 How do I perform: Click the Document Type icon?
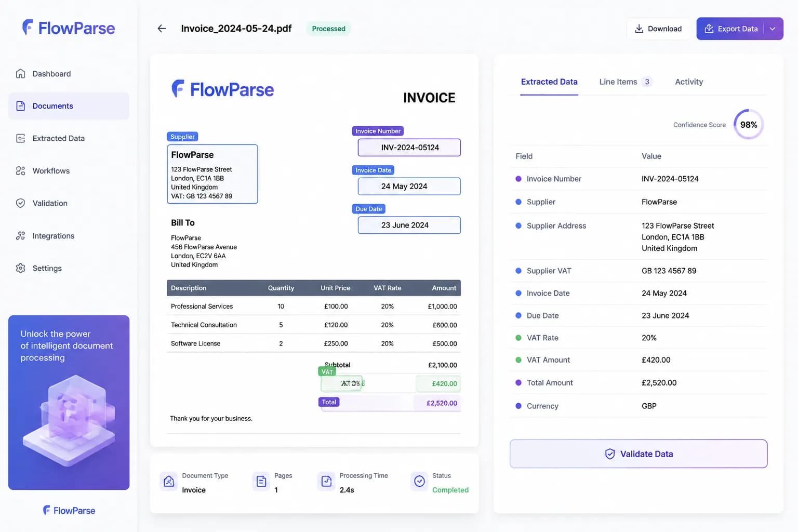(x=169, y=482)
